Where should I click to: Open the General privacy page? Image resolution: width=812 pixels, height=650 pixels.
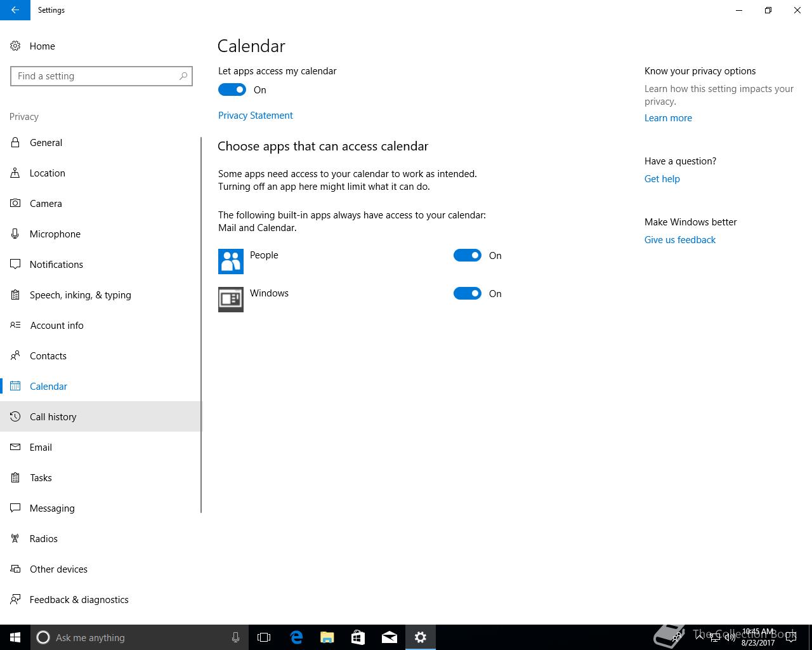[100, 142]
